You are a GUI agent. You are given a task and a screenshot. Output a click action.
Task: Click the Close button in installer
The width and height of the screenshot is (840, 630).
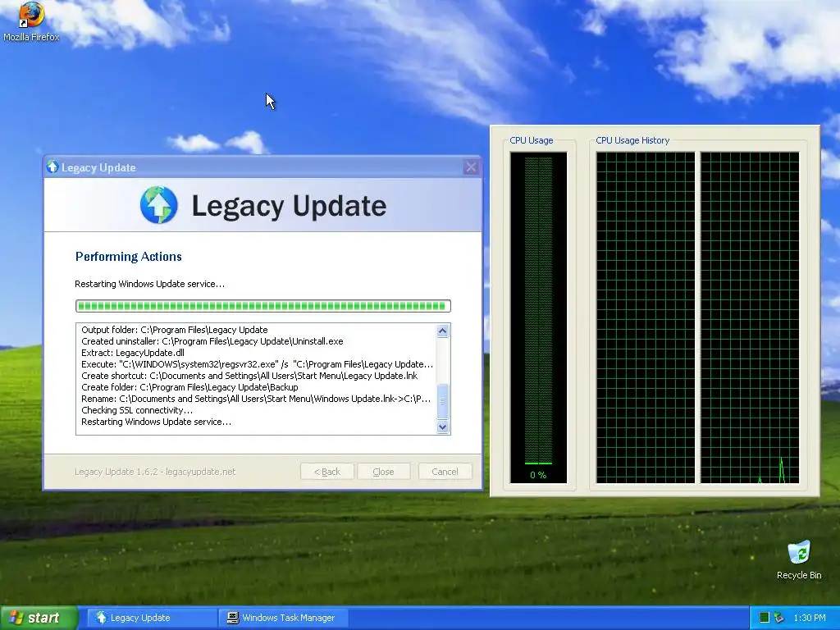(384, 472)
